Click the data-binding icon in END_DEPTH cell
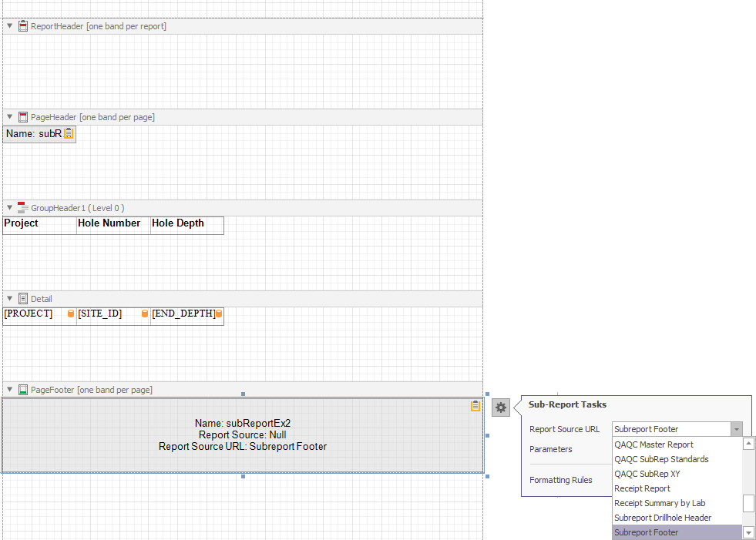Viewport: 756px width, 540px height. [218, 314]
